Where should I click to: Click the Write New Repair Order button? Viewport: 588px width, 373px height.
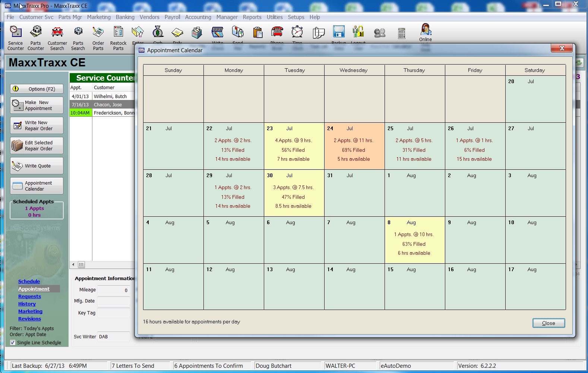click(x=37, y=125)
